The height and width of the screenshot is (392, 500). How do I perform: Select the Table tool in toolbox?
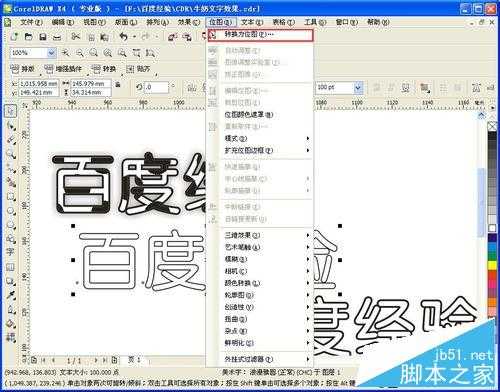point(10,267)
